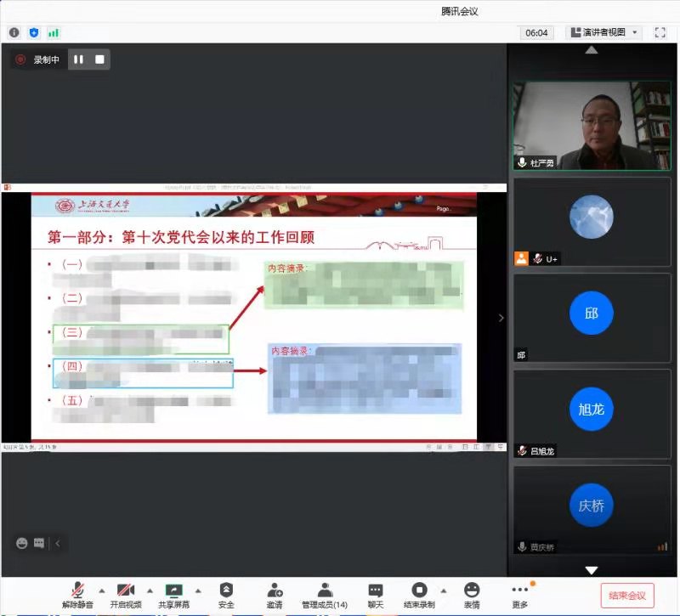Open the 聊天 chat panel
The width and height of the screenshot is (680, 616).
(376, 595)
